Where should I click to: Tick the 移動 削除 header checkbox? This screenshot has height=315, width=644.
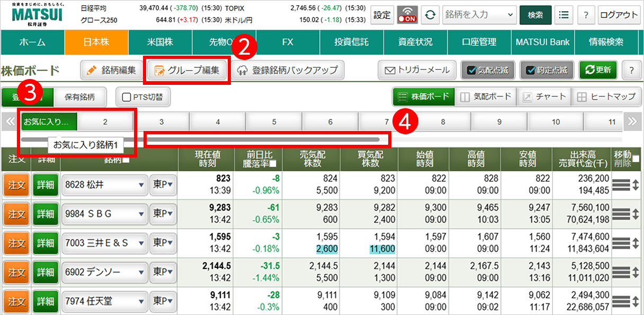(x=636, y=159)
